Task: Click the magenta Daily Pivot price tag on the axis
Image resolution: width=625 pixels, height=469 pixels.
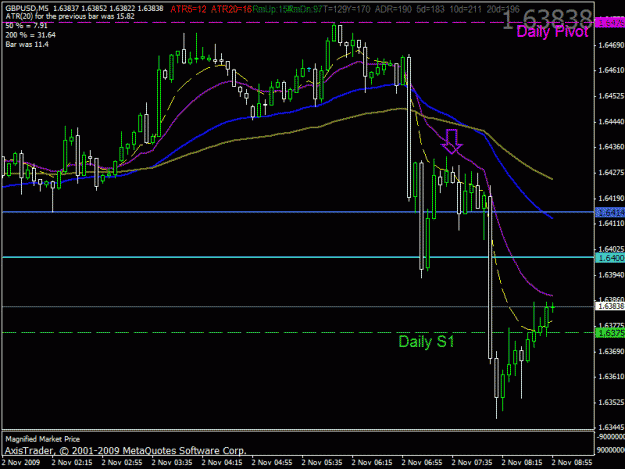Action: 610,23
